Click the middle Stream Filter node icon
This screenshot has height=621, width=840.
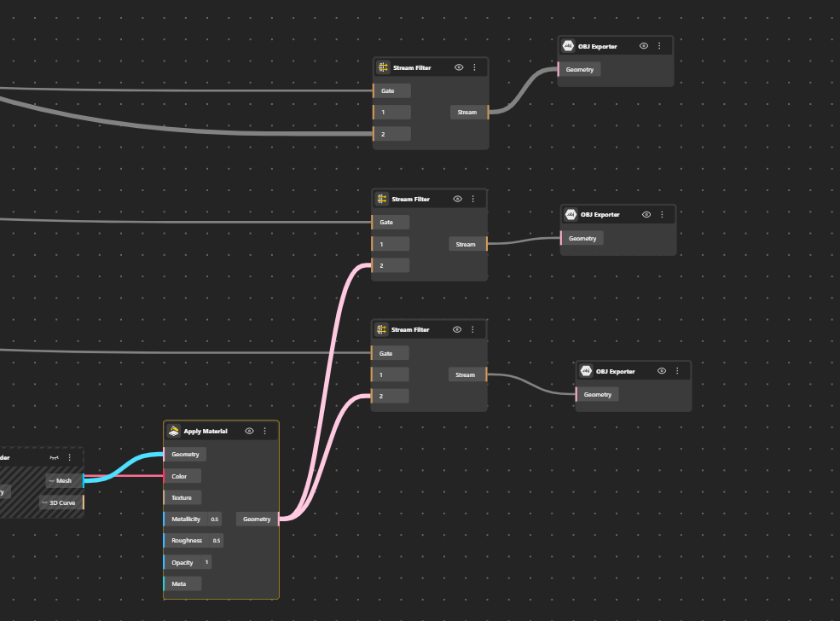tap(381, 199)
